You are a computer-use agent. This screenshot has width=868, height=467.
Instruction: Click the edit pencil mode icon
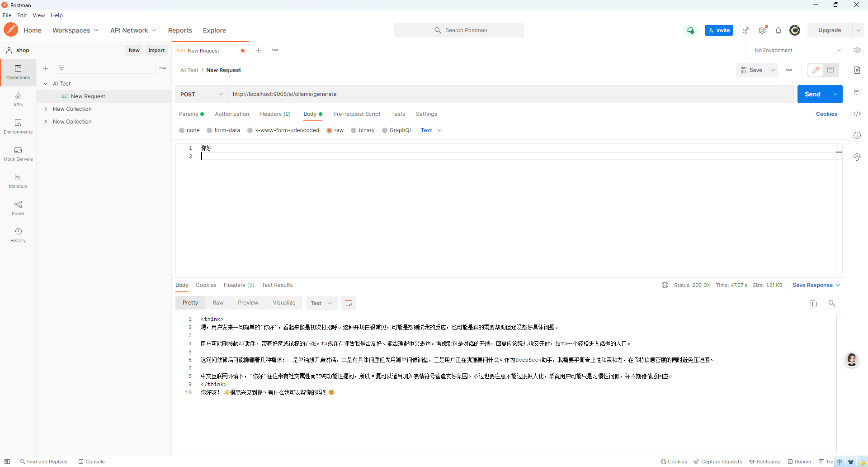coord(816,70)
